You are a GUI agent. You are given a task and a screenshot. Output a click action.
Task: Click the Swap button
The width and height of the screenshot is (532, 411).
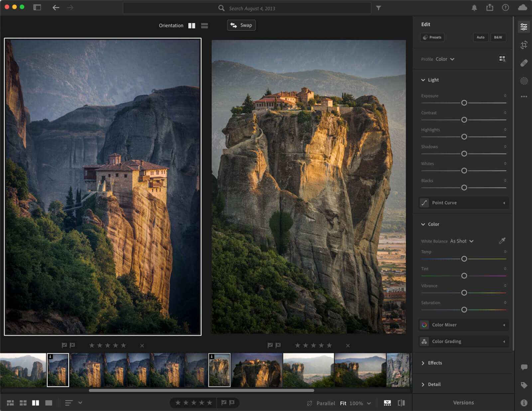click(241, 25)
